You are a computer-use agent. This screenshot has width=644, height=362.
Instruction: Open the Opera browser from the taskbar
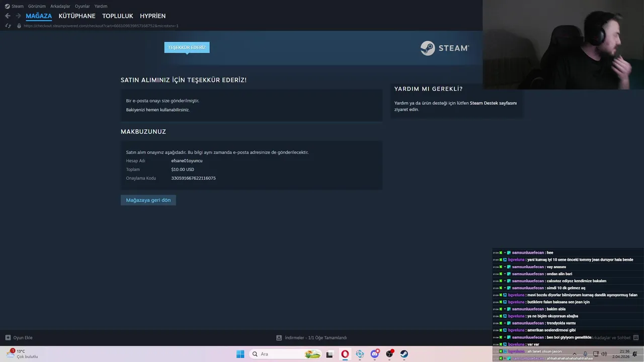coord(345,354)
